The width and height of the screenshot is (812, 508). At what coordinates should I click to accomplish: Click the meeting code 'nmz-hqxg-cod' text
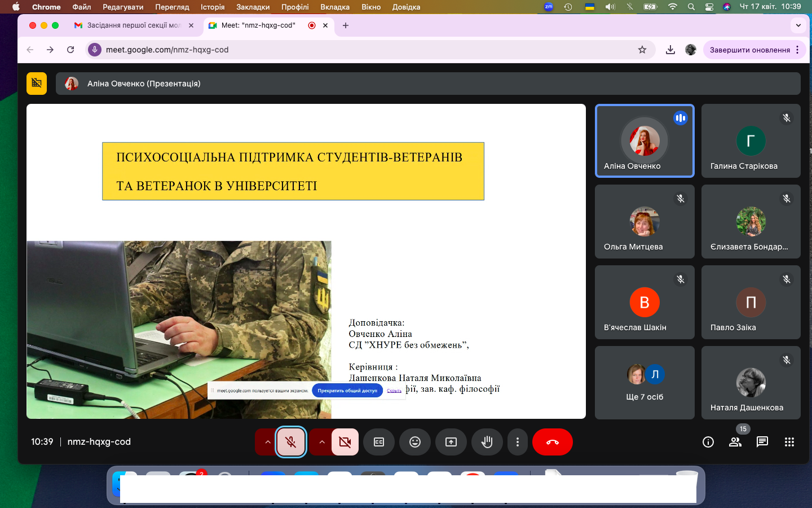(99, 442)
